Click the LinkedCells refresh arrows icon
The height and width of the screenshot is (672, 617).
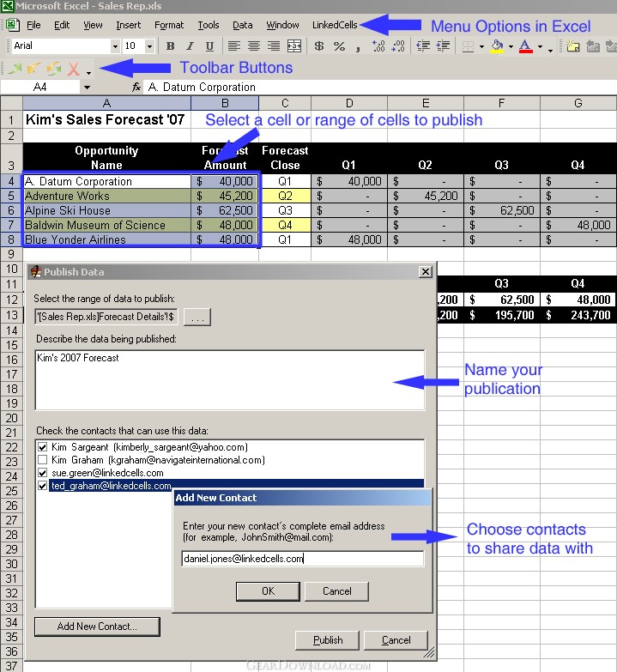[54, 68]
